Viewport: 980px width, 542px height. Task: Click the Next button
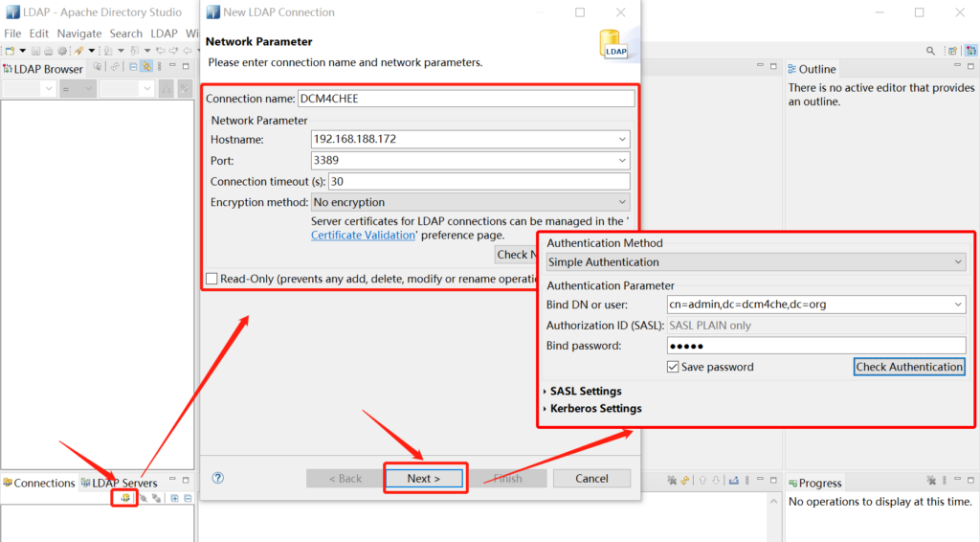(x=424, y=479)
